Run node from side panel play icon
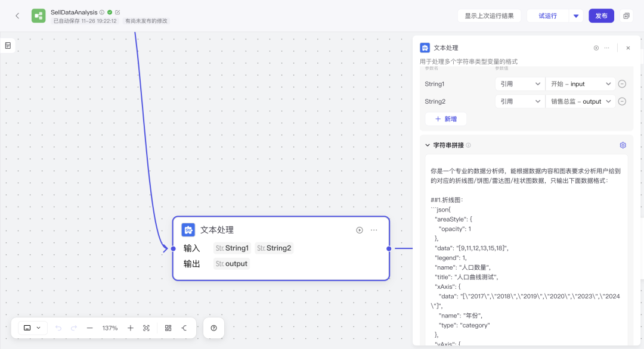The image size is (644, 349). pyautogui.click(x=596, y=48)
